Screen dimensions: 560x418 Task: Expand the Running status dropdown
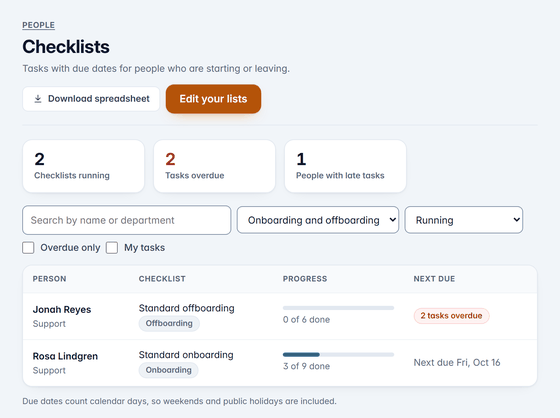pyautogui.click(x=464, y=220)
